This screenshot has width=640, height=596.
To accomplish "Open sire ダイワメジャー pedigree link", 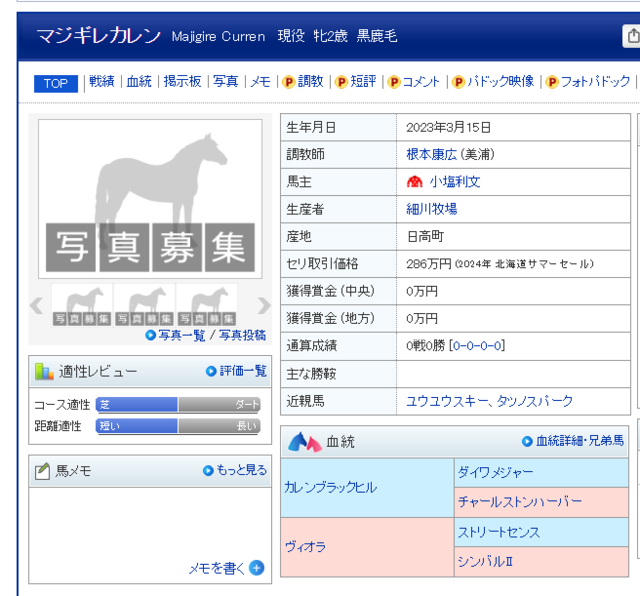I will 495,472.
